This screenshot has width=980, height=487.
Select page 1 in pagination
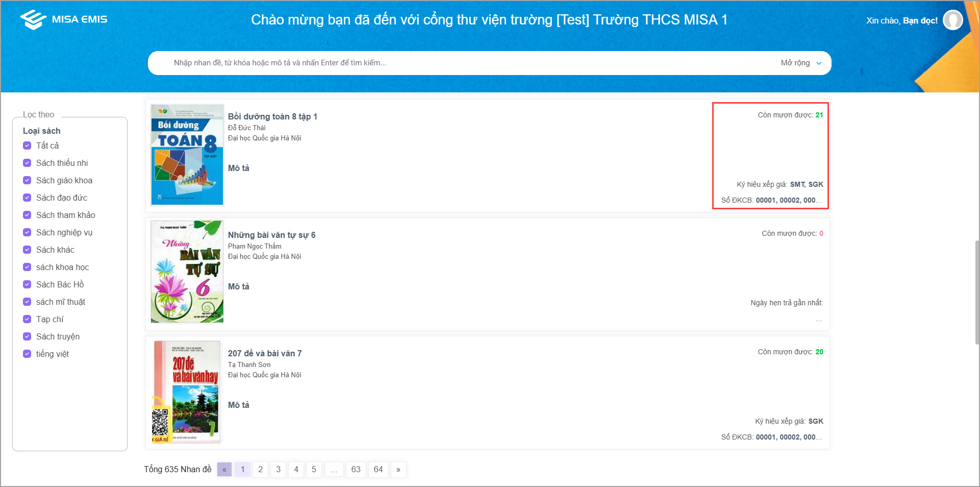[x=243, y=470]
